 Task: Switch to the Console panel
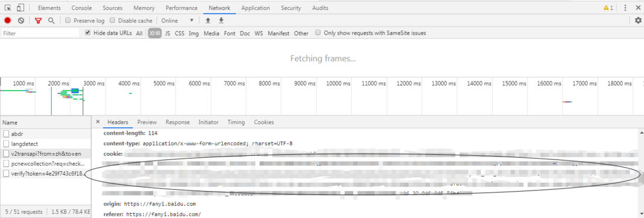coord(82,8)
